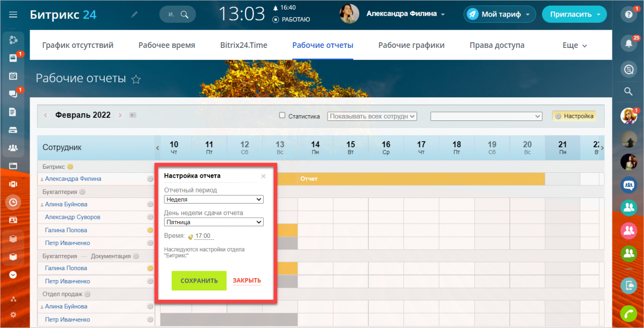644x328 pixels.
Task: Click the СОХРАНИТЬ button
Action: coord(199,281)
